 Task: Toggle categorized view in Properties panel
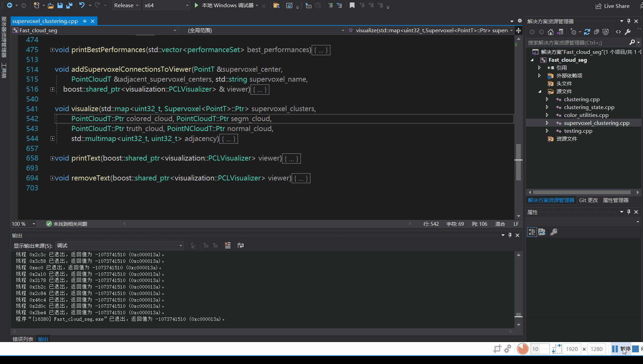(x=532, y=232)
